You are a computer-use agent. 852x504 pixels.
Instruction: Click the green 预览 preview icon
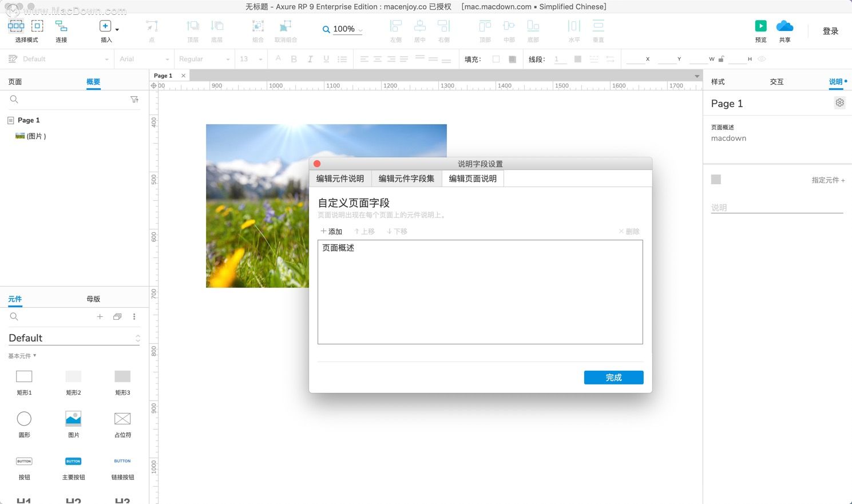[760, 26]
